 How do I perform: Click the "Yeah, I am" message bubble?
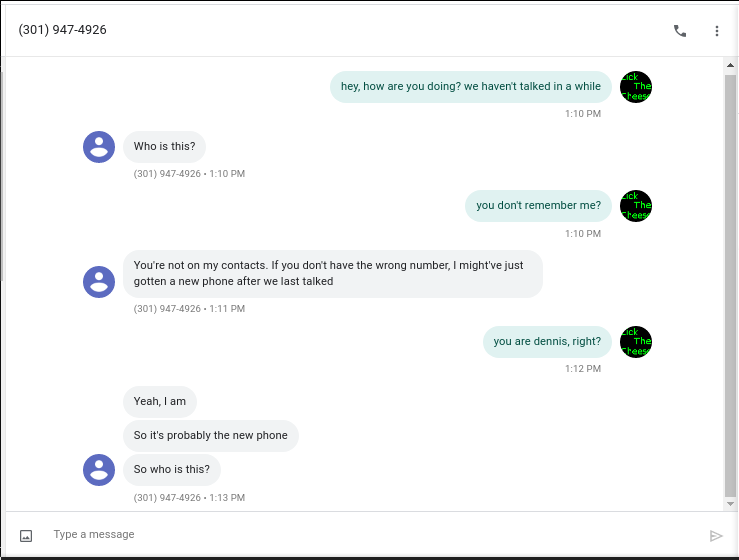pyautogui.click(x=160, y=402)
